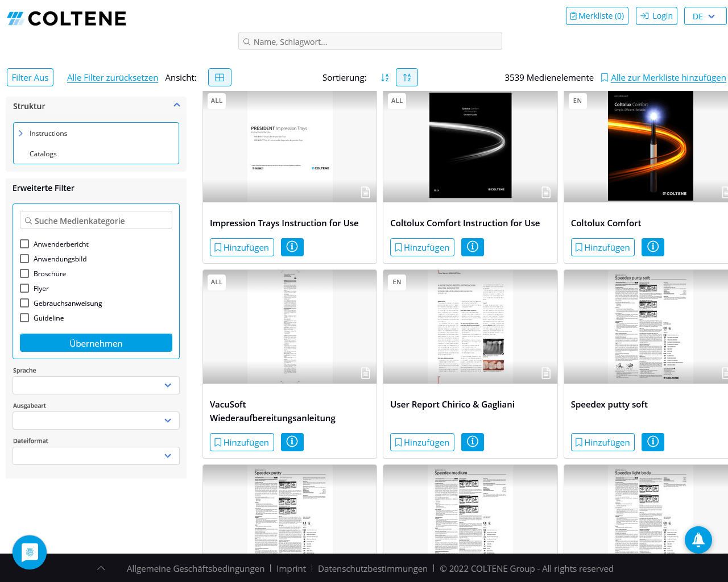The image size is (728, 582).
Task: Open Coltolux Comfort Instruction for Use thumbnail
Action: pos(470,147)
